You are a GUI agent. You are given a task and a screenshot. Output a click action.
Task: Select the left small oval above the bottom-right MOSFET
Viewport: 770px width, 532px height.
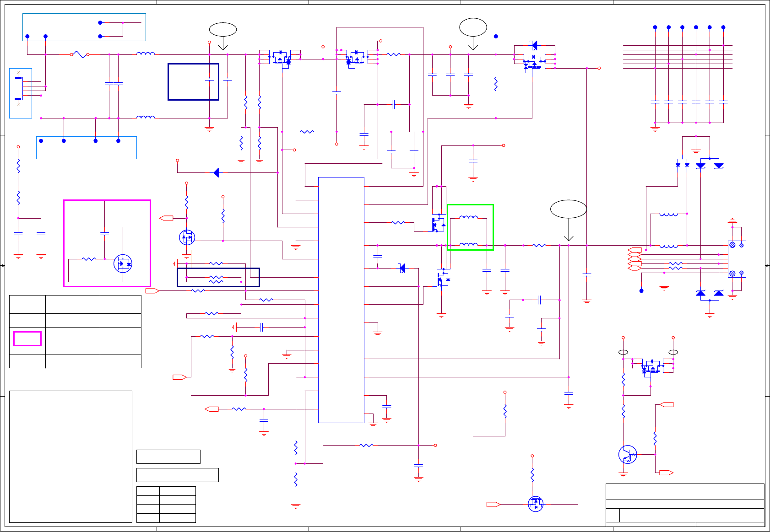click(623, 352)
